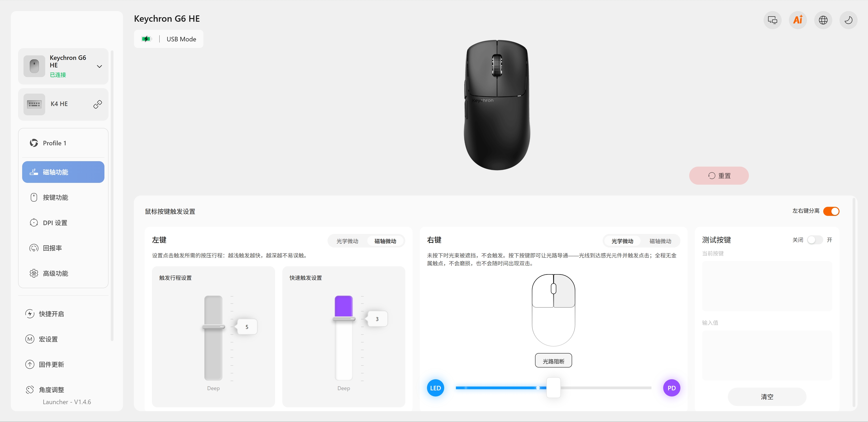Switch to dark mode moon icon
The image size is (868, 422).
849,20
